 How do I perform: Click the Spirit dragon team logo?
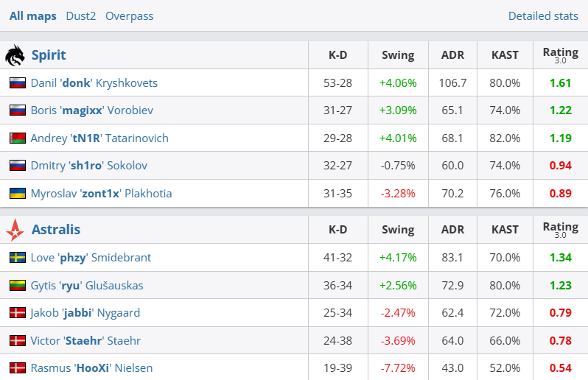click(15, 55)
